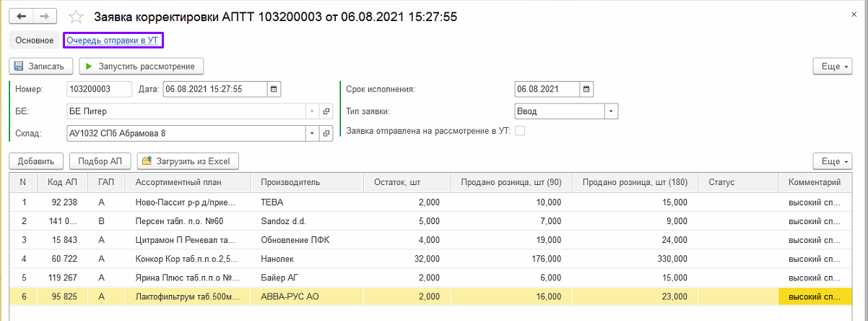The width and height of the screenshot is (868, 321).
Task: Click the back navigation arrow
Action: pyautogui.click(x=21, y=16)
